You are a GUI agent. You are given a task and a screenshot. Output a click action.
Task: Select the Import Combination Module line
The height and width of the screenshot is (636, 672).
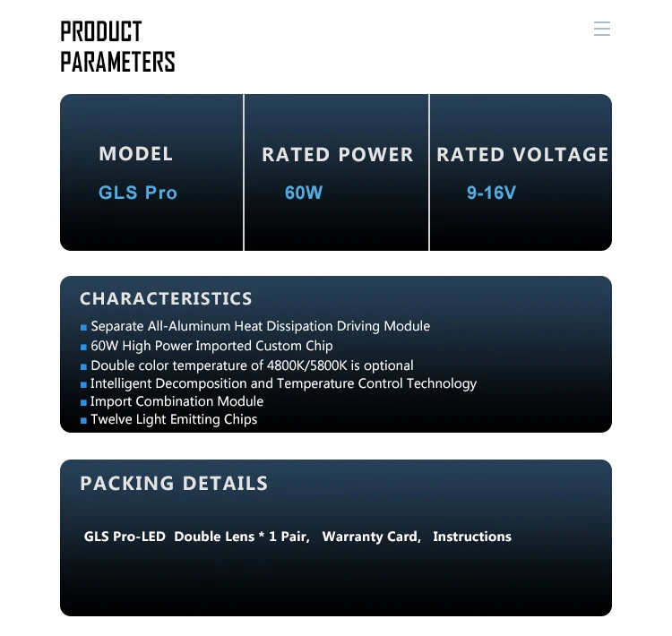click(177, 401)
